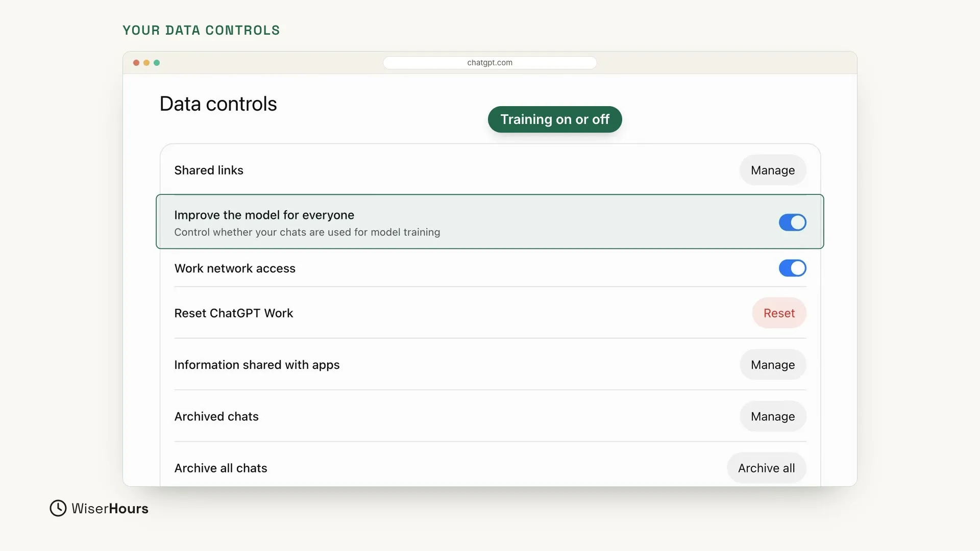Viewport: 980px width, 551px height.
Task: Click the Data controls heading
Action: point(218,104)
